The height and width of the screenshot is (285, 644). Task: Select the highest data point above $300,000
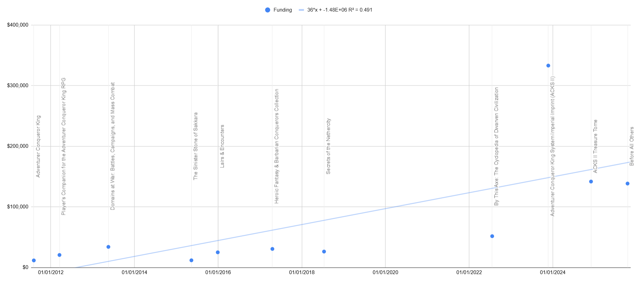[548, 66]
